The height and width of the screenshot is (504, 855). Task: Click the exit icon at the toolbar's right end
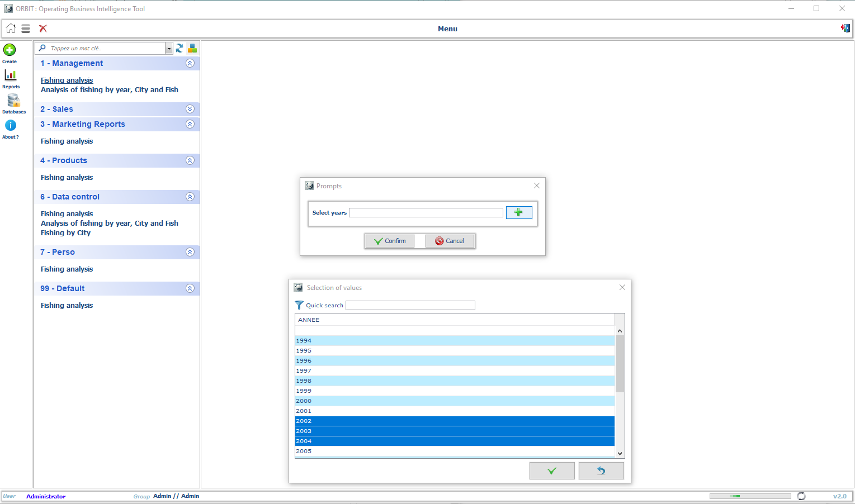coord(845,28)
